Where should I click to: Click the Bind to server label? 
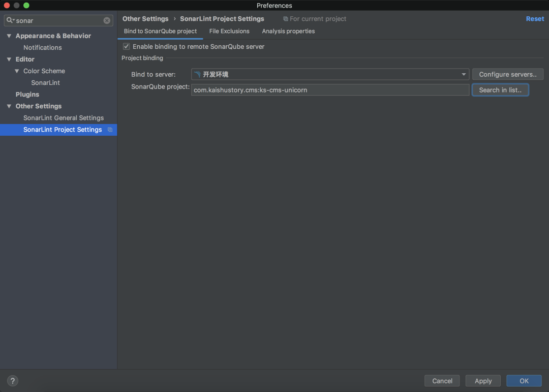click(x=154, y=74)
